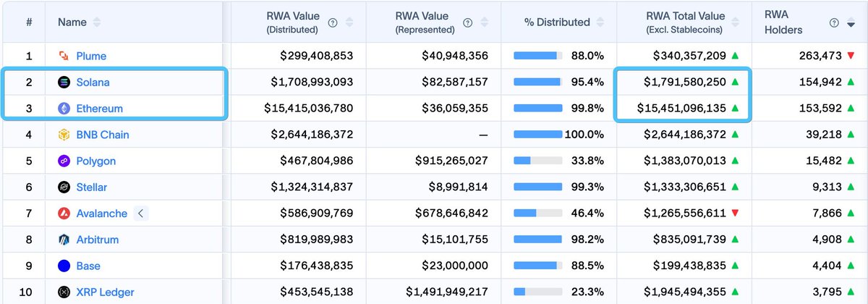Viewport: 868px width, 304px height.
Task: Click the XRP Ledger logo icon
Action: [x=64, y=292]
